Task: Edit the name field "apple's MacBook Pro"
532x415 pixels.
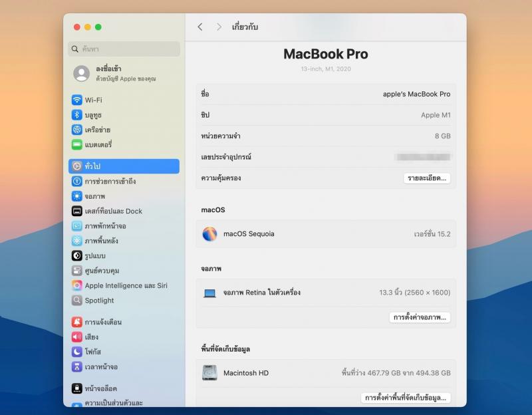Action: tap(417, 94)
